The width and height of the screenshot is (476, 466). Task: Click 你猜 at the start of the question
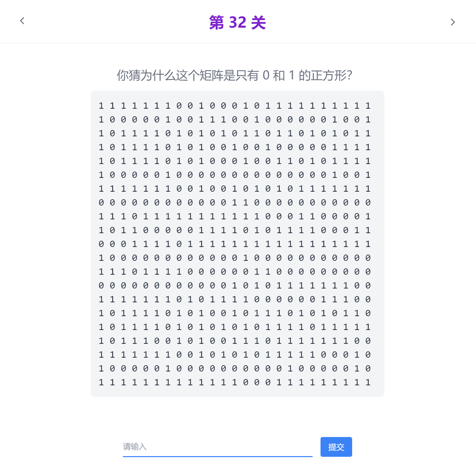pyautogui.click(x=129, y=75)
